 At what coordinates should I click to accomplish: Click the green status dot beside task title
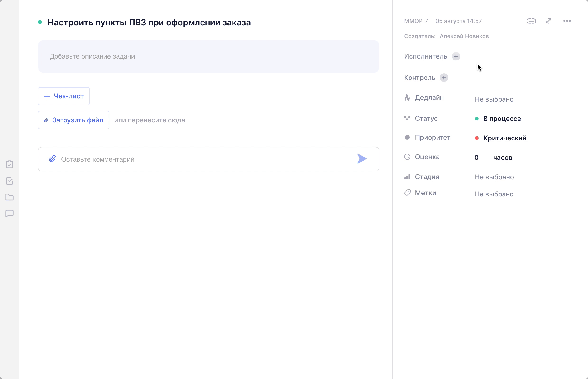coord(40,22)
